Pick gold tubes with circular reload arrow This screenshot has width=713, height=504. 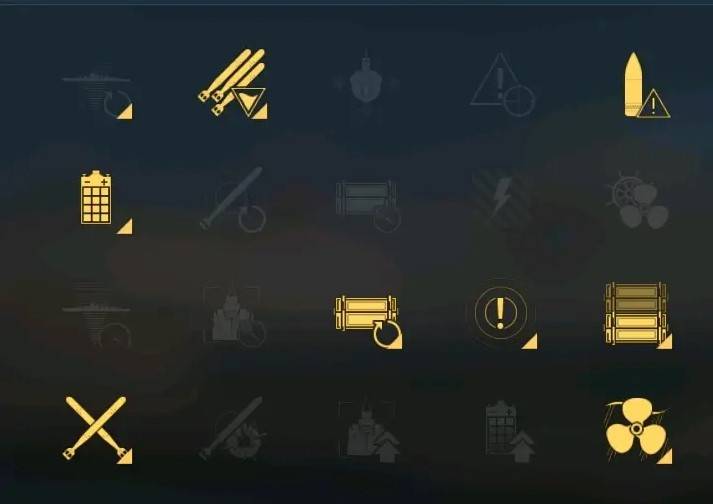point(368,322)
